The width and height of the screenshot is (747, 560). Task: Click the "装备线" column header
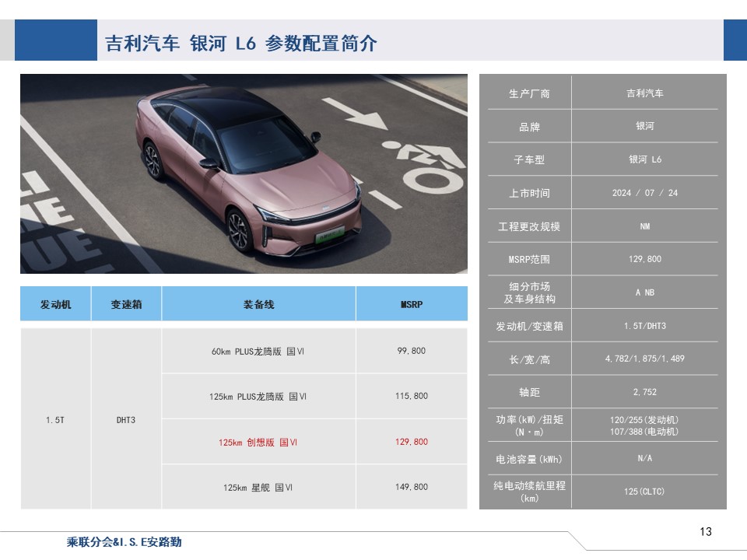[258, 304]
